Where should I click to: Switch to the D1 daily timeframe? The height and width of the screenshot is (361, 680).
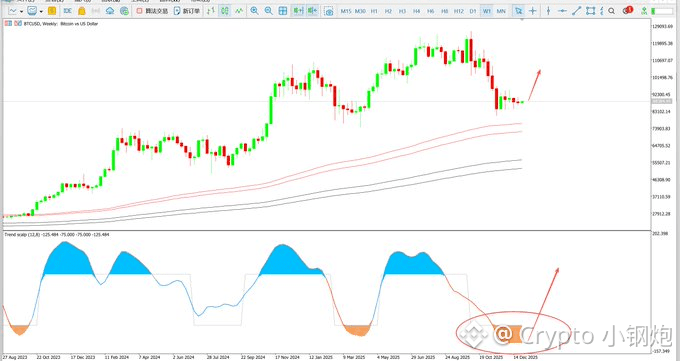point(473,11)
